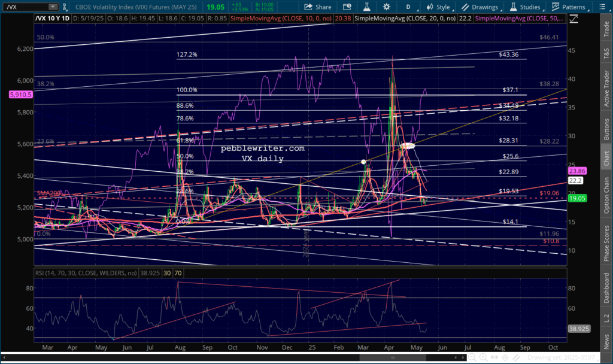Open the Drawings menu
This screenshot has height=364, width=613.
click(481, 7)
